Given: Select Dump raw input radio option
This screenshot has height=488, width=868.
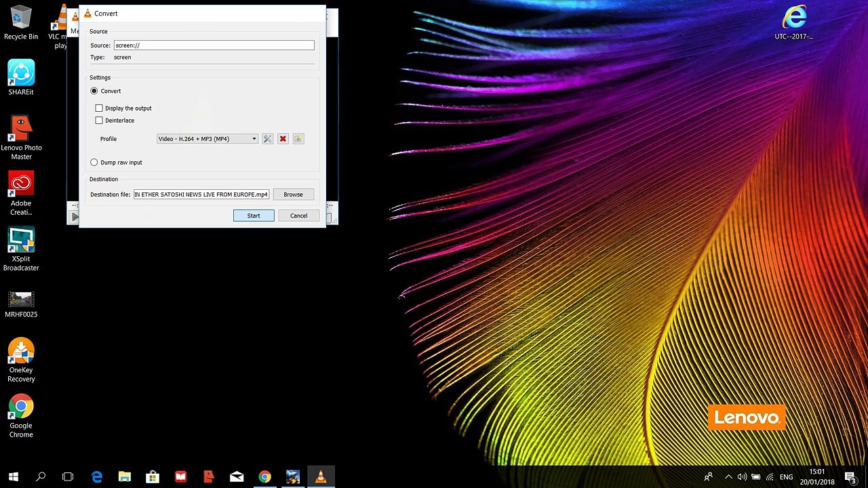Looking at the screenshot, I should (94, 163).
